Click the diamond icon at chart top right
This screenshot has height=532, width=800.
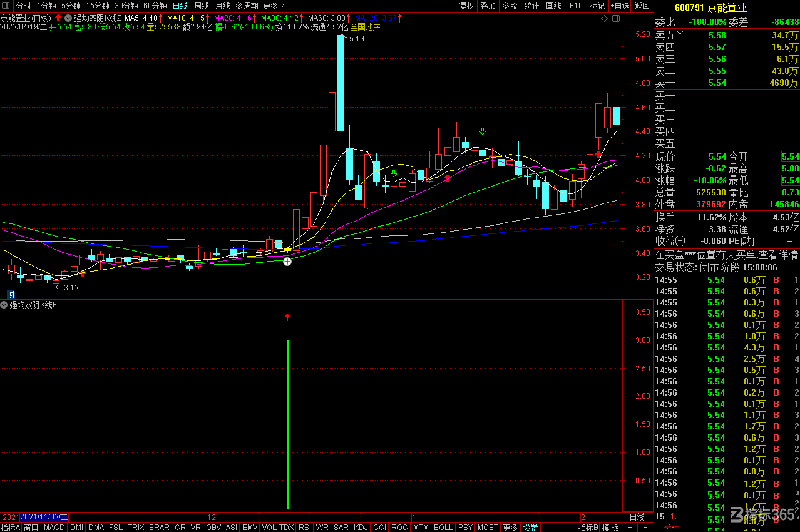(x=604, y=19)
